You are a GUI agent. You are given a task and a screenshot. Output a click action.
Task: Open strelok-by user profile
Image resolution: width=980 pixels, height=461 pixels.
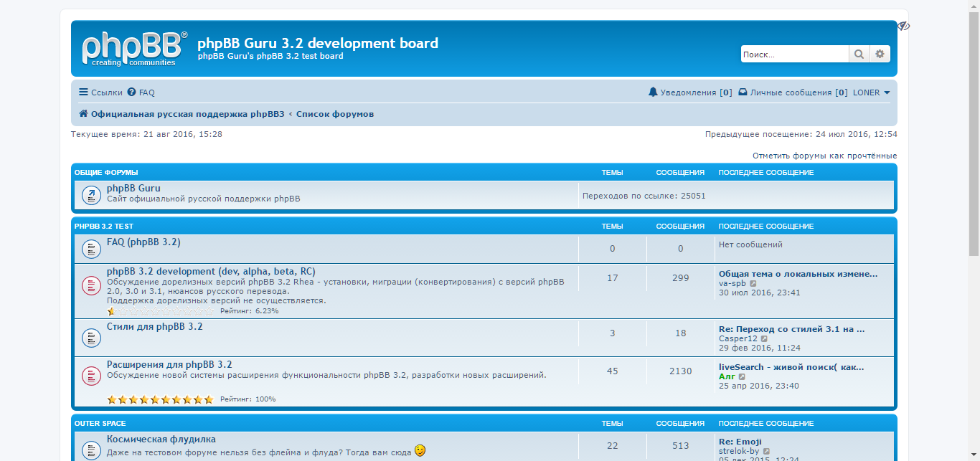point(739,451)
